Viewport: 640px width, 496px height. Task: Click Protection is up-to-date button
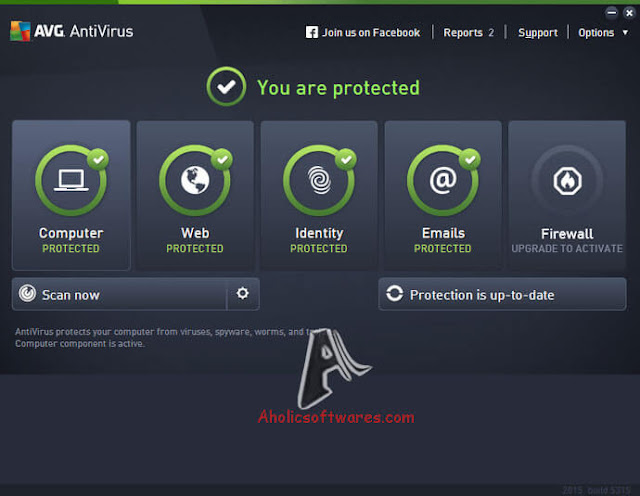(502, 294)
